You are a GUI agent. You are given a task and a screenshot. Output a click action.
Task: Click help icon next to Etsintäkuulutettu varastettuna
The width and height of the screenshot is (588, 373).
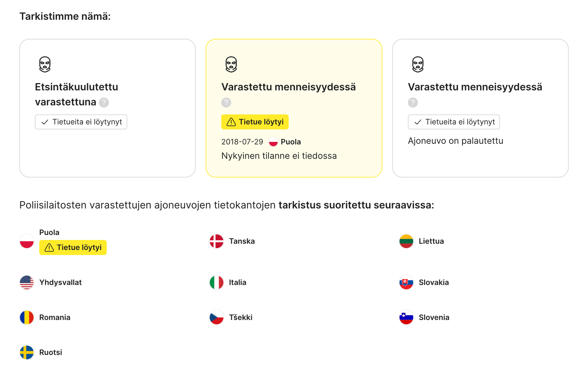click(x=104, y=102)
